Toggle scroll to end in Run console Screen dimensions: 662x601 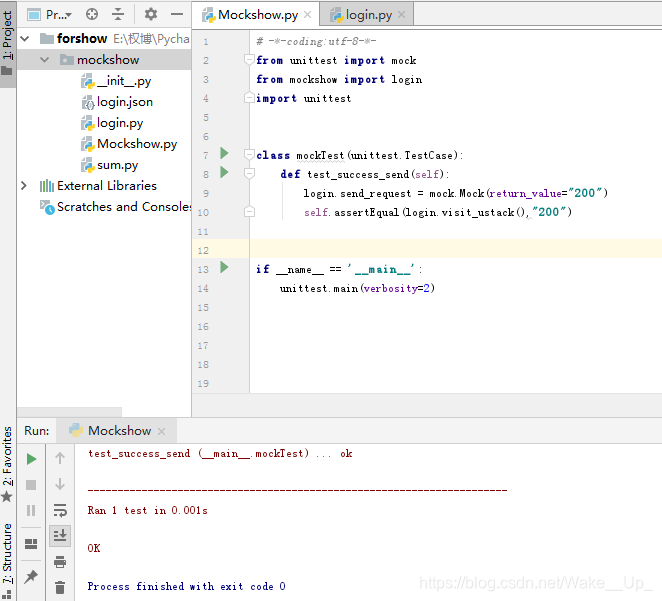click(x=60, y=536)
